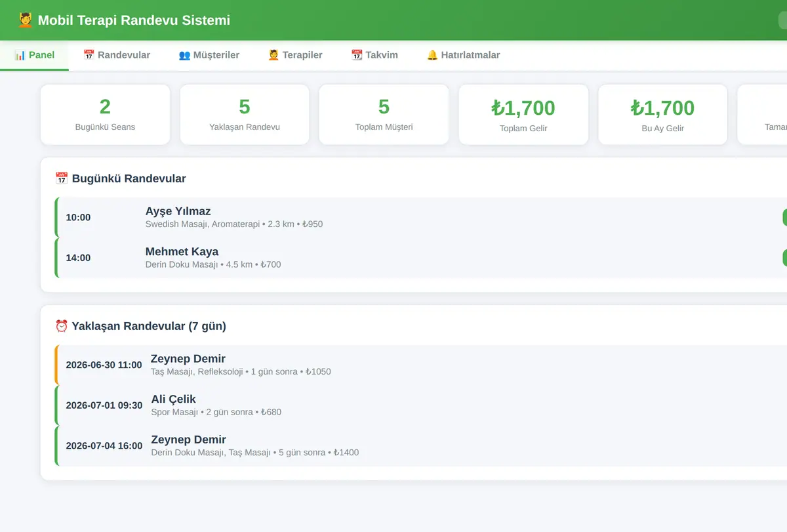Open the Toplam Gelir stat card

point(523,115)
